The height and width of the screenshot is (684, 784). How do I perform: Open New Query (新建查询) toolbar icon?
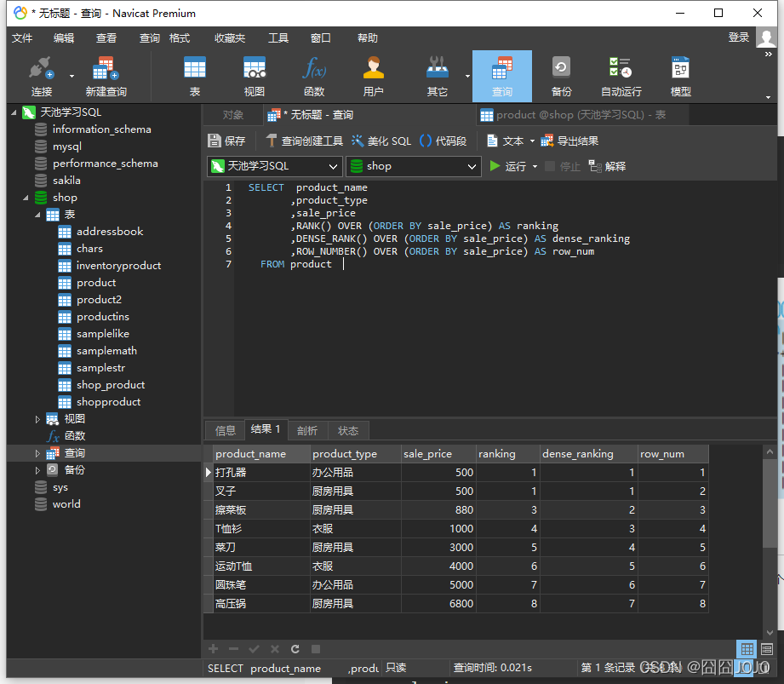pos(106,77)
